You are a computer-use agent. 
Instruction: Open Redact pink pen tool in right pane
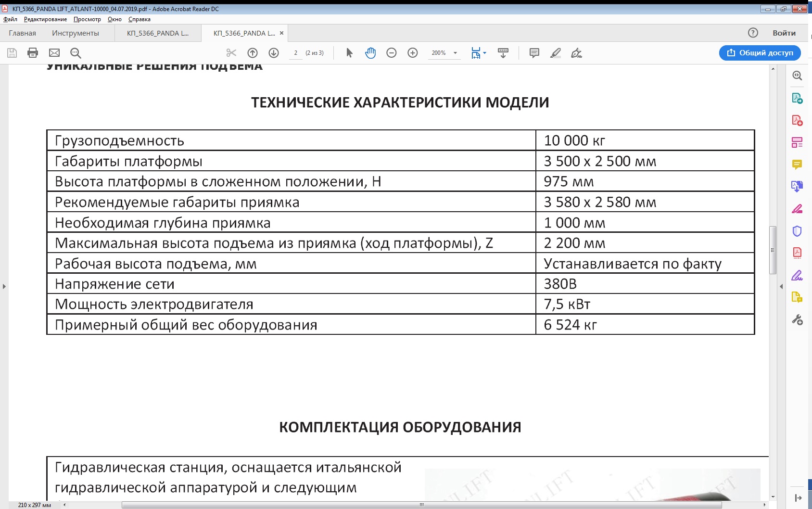coord(797,209)
